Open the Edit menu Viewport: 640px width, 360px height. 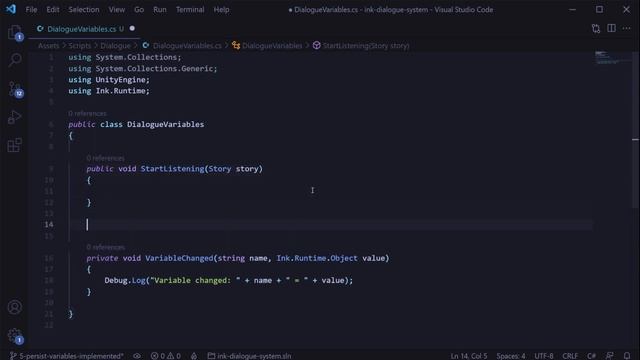coord(53,9)
